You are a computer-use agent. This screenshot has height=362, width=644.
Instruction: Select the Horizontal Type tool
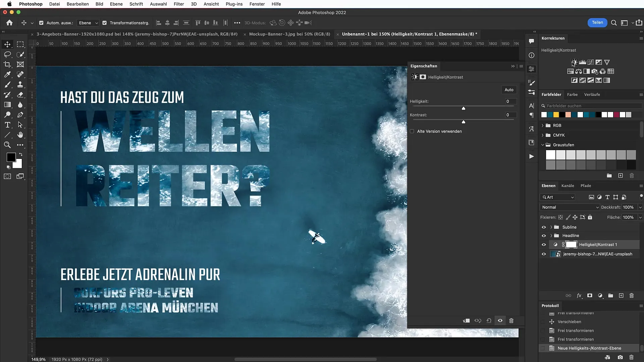[7, 125]
